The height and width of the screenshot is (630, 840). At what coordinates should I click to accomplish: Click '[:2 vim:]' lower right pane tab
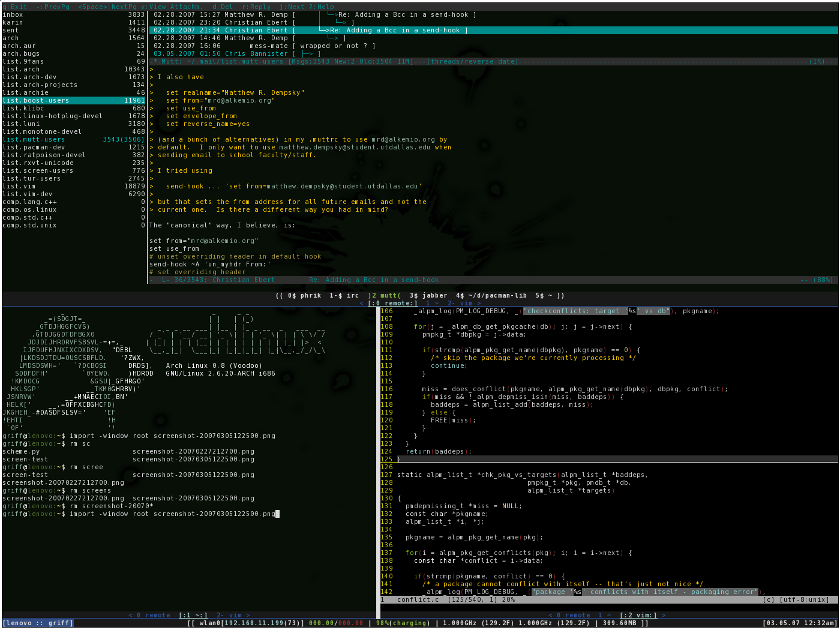click(x=638, y=615)
